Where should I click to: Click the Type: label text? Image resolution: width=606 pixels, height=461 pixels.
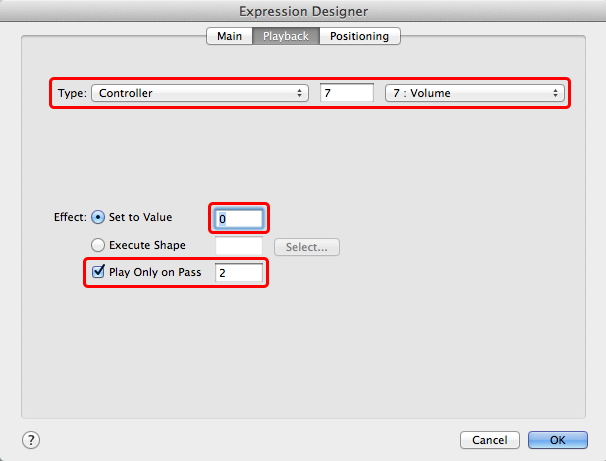71,94
